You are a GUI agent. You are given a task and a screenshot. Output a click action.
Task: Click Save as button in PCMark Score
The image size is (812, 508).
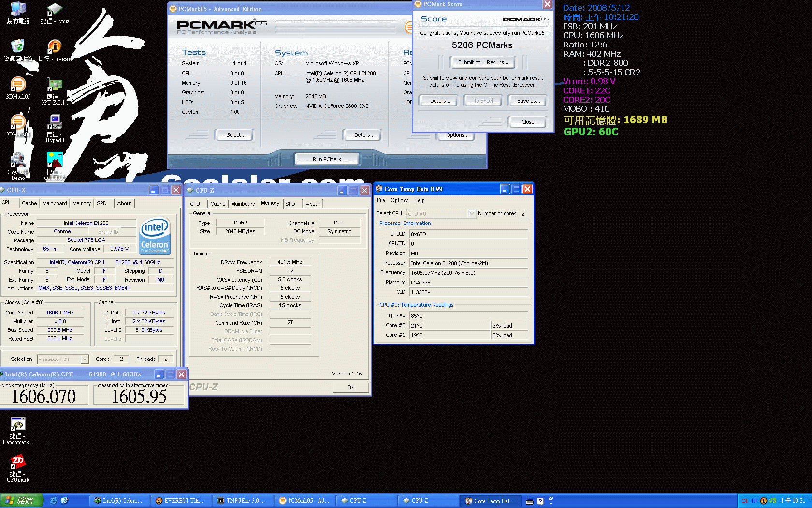pyautogui.click(x=528, y=101)
